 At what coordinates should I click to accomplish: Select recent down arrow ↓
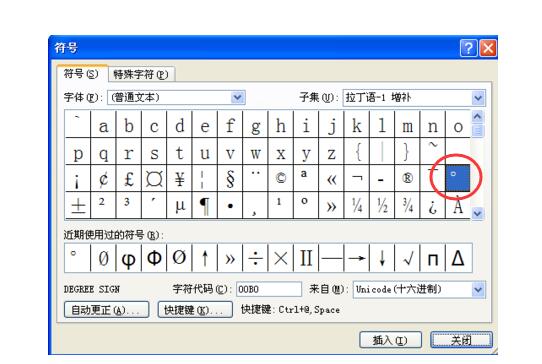click(382, 258)
